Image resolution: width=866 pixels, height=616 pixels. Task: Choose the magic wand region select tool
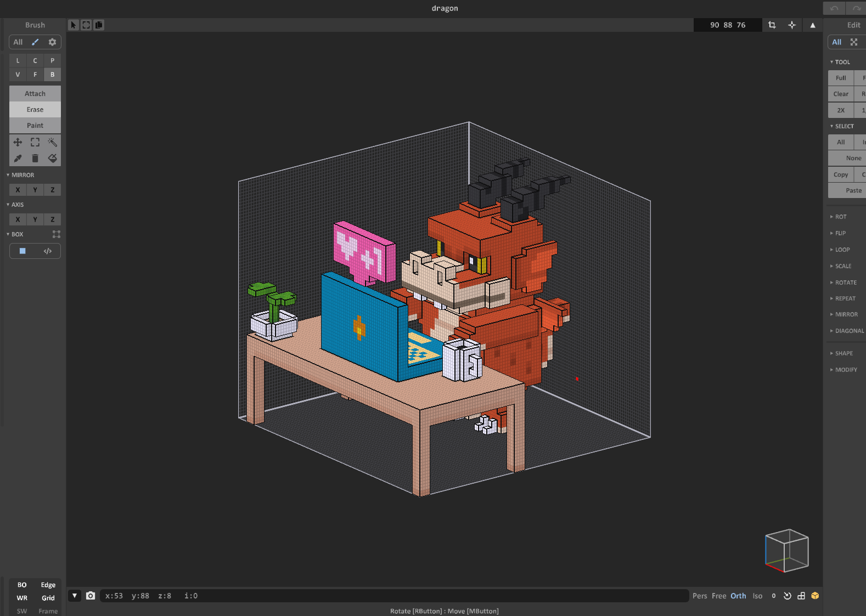[x=52, y=142]
